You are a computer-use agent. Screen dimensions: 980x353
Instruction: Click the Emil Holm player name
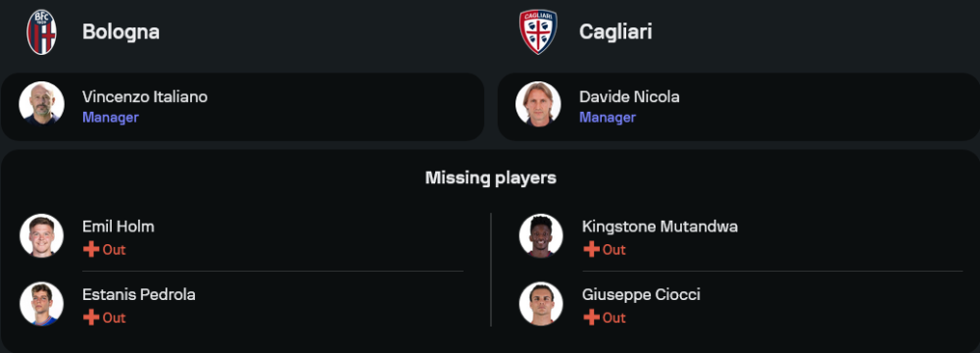coord(119,227)
